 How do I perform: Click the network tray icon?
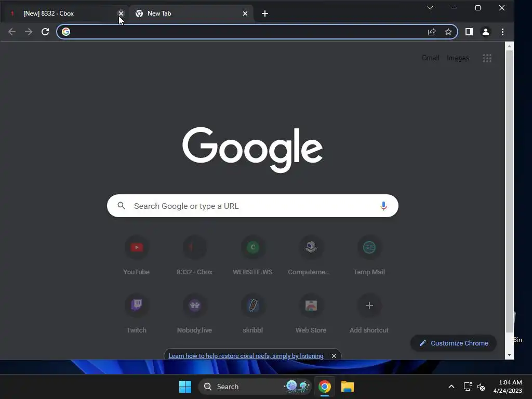coord(468,387)
